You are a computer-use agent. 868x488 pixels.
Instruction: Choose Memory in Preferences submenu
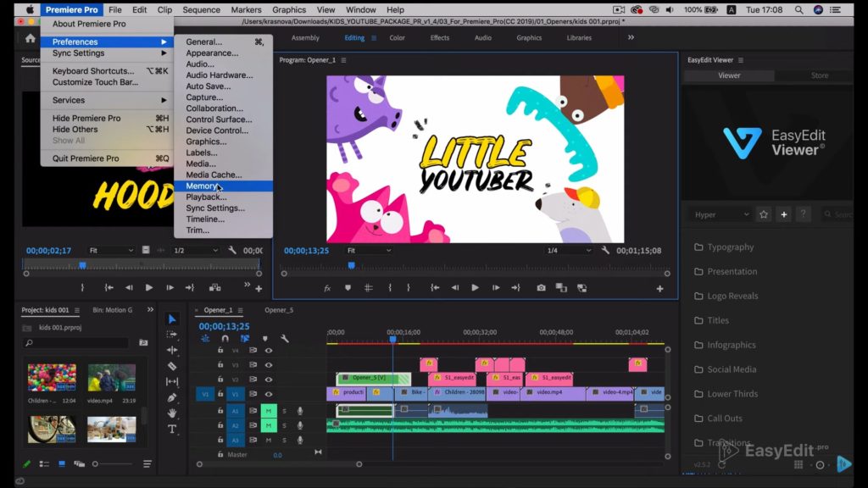(x=223, y=186)
